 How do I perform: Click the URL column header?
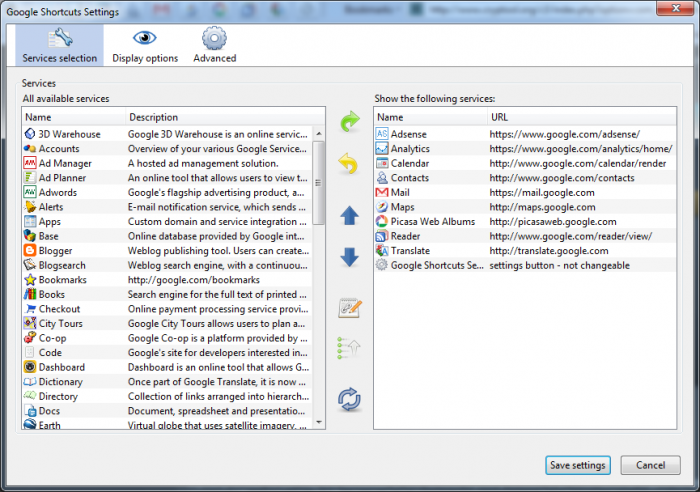point(582,117)
